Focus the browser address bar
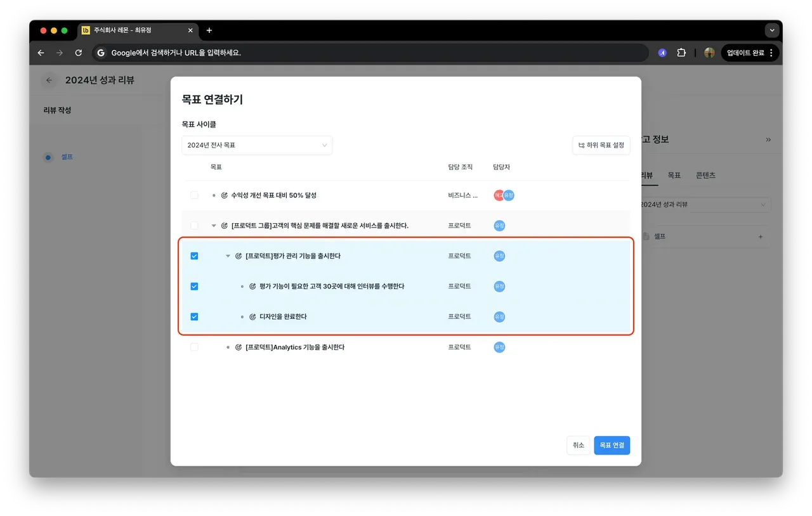This screenshot has height=516, width=812. [370, 53]
